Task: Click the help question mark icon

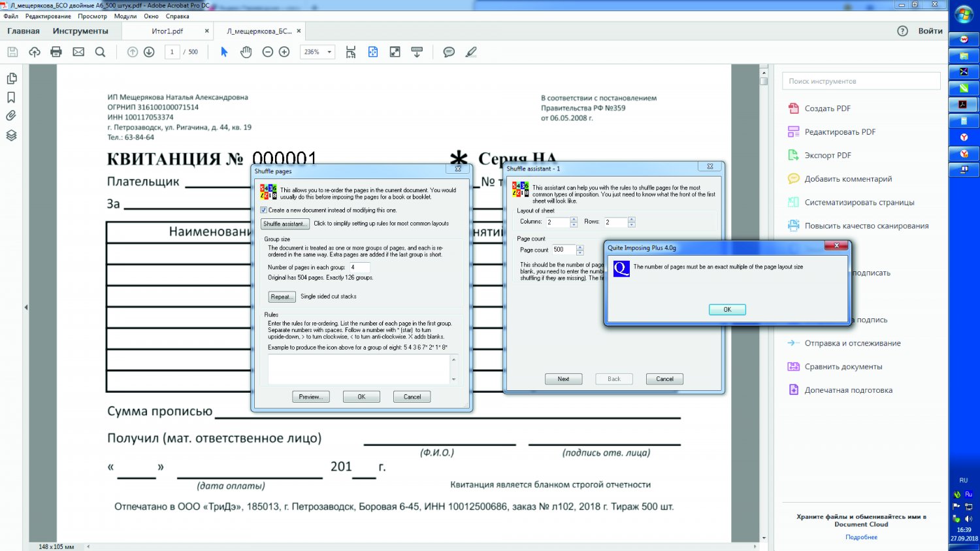Action: pyautogui.click(x=902, y=31)
